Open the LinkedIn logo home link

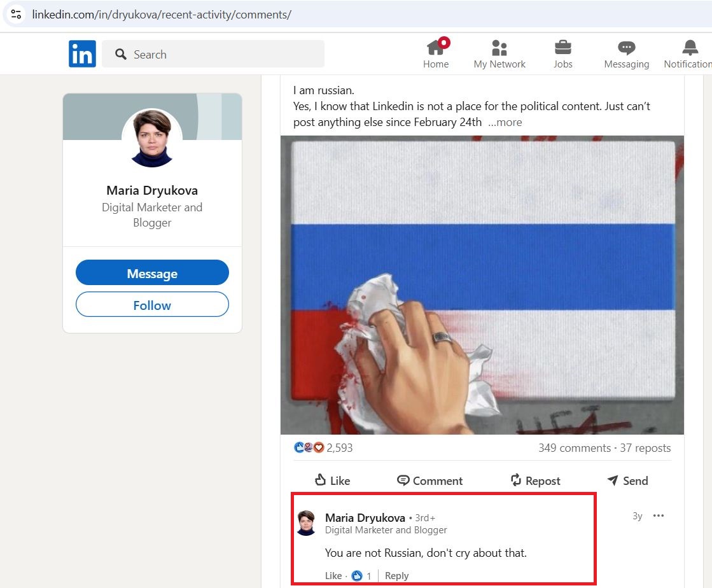[82, 53]
